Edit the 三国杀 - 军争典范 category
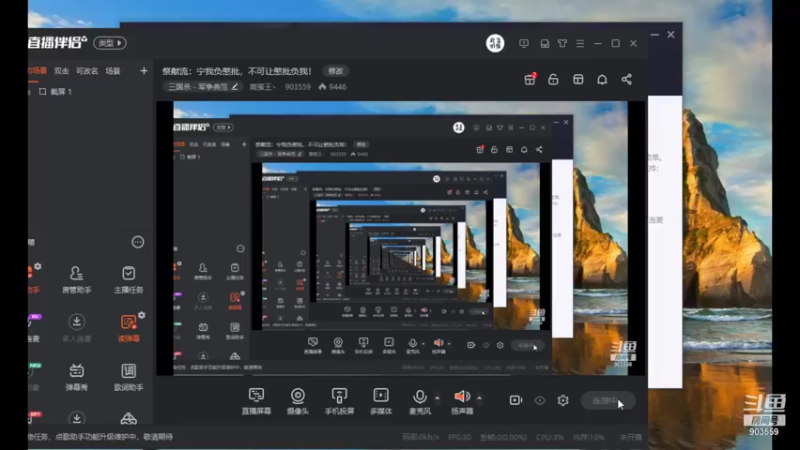The width and height of the screenshot is (800, 450). 203,87
